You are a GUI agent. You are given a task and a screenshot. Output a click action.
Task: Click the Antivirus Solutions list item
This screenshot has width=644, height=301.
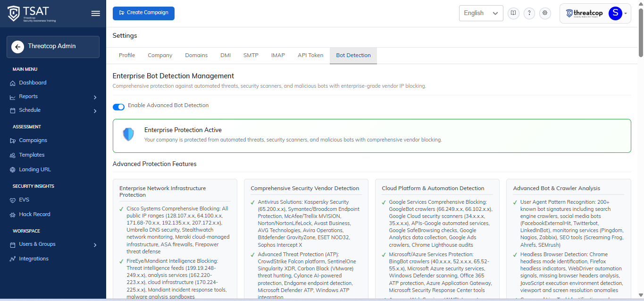pos(306,224)
